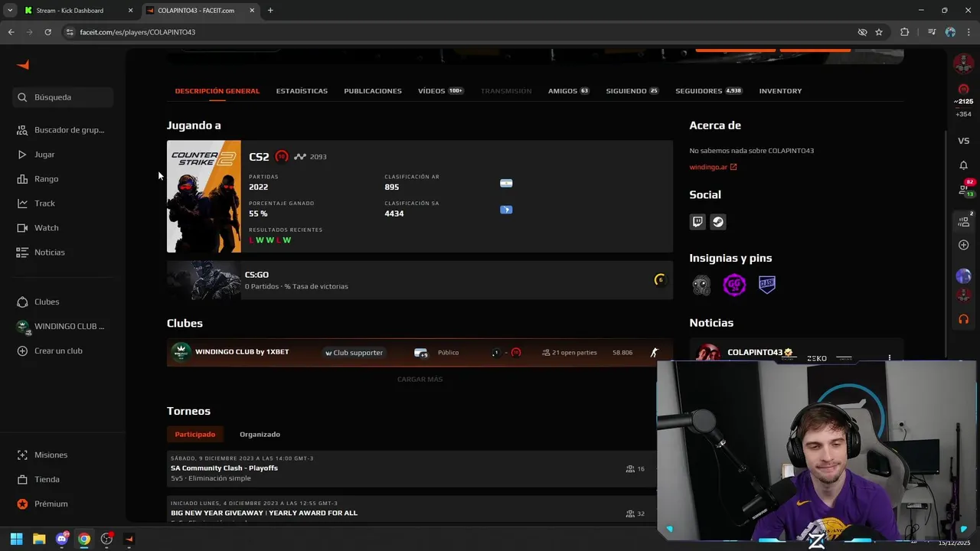Open the Amigos tab
This screenshot has width=980, height=551.
click(x=568, y=91)
